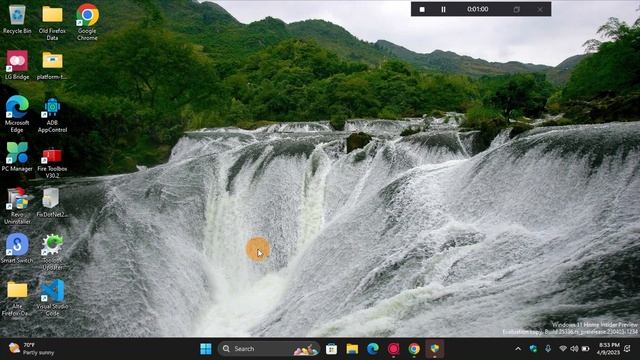Image resolution: width=640 pixels, height=360 pixels.
Task: Select the Old Firefox Data folder
Action: click(52, 22)
